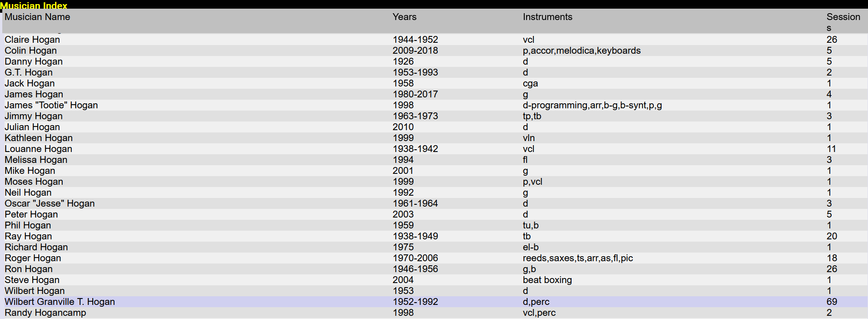
Task: Click the Instruments column header
Action: click(547, 17)
